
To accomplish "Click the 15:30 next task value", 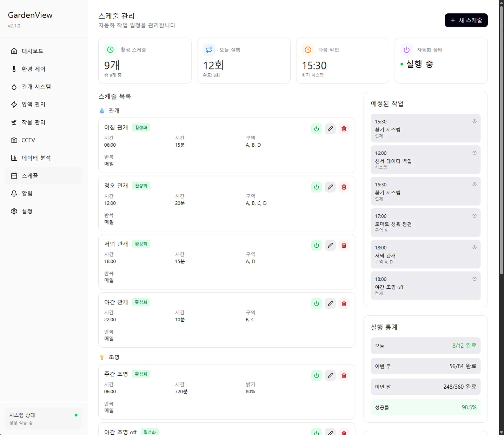I will pos(314,66).
